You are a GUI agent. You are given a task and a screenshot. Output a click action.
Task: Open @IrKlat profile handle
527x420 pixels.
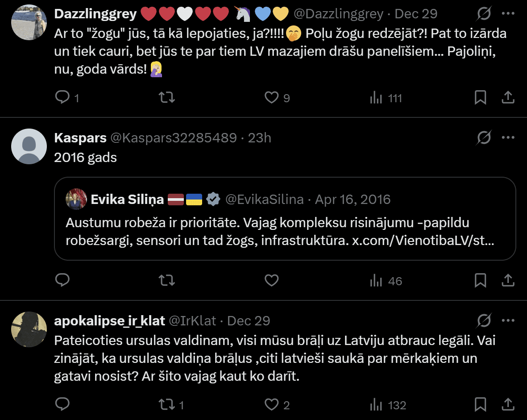[x=192, y=320]
